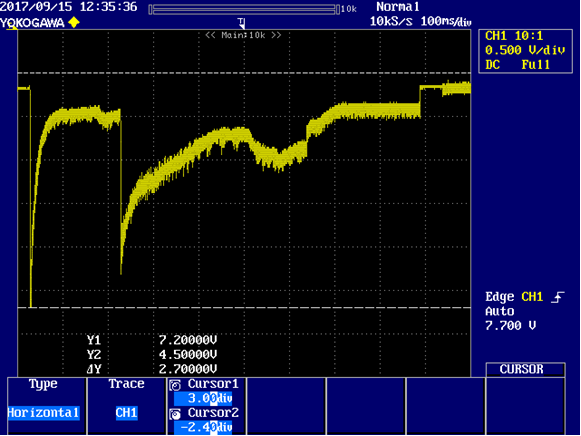Click the Cursor1 jog knob icon
Image resolution: width=581 pixels, height=436 pixels.
[x=175, y=386]
